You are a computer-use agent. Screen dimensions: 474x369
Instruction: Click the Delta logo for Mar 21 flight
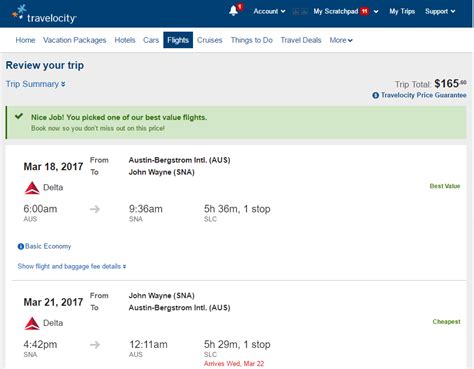32,323
